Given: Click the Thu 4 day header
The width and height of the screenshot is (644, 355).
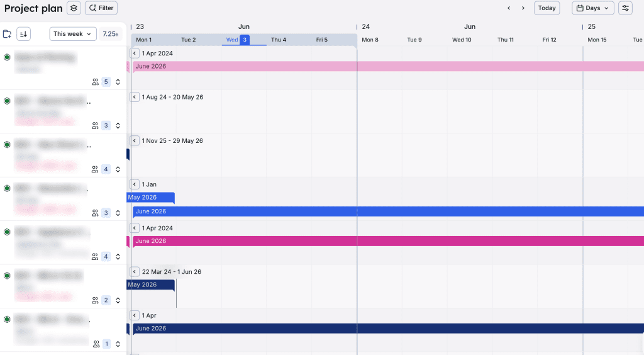Looking at the screenshot, I should pos(279,40).
